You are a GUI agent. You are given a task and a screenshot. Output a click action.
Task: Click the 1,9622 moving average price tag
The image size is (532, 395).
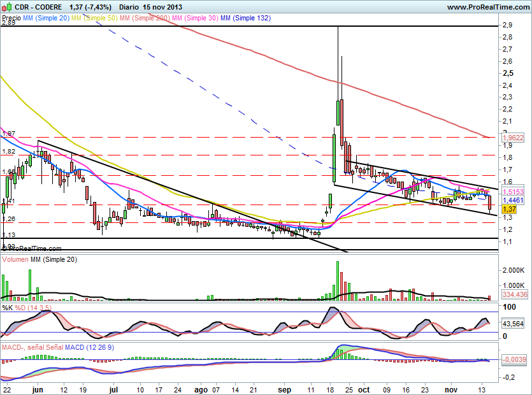(x=512, y=137)
